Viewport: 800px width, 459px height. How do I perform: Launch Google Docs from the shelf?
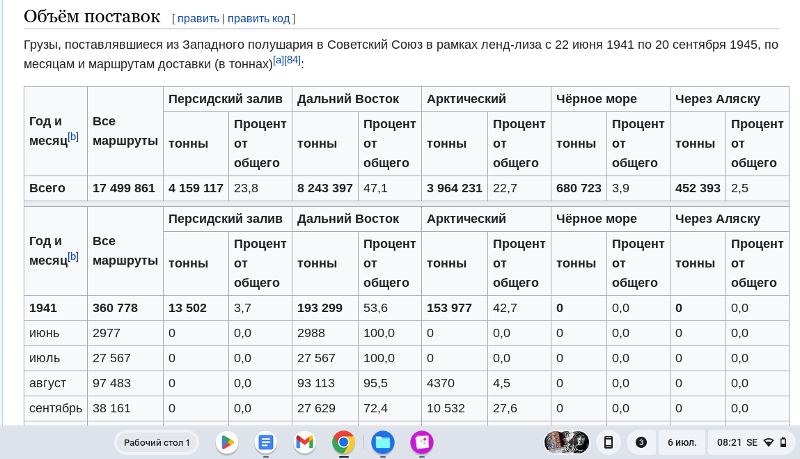click(265, 442)
